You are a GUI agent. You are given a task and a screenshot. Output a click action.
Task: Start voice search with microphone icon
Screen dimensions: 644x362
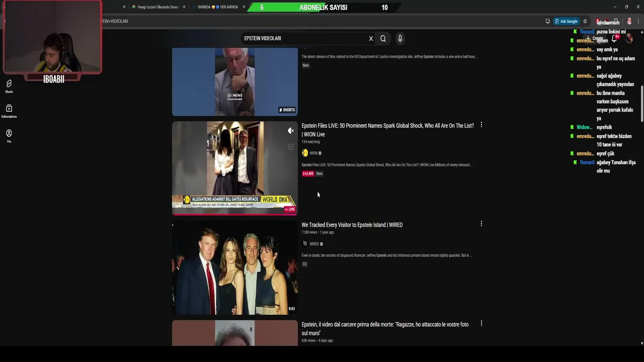coord(400,39)
